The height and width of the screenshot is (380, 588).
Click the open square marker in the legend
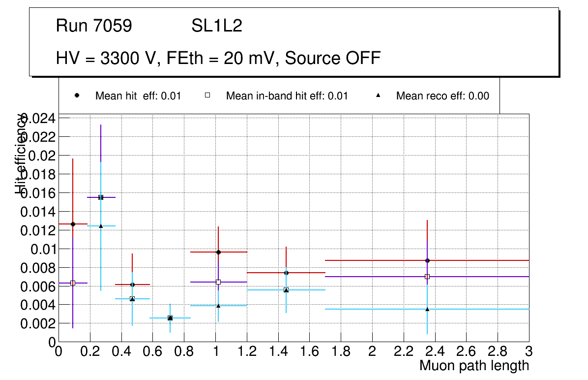coord(207,95)
